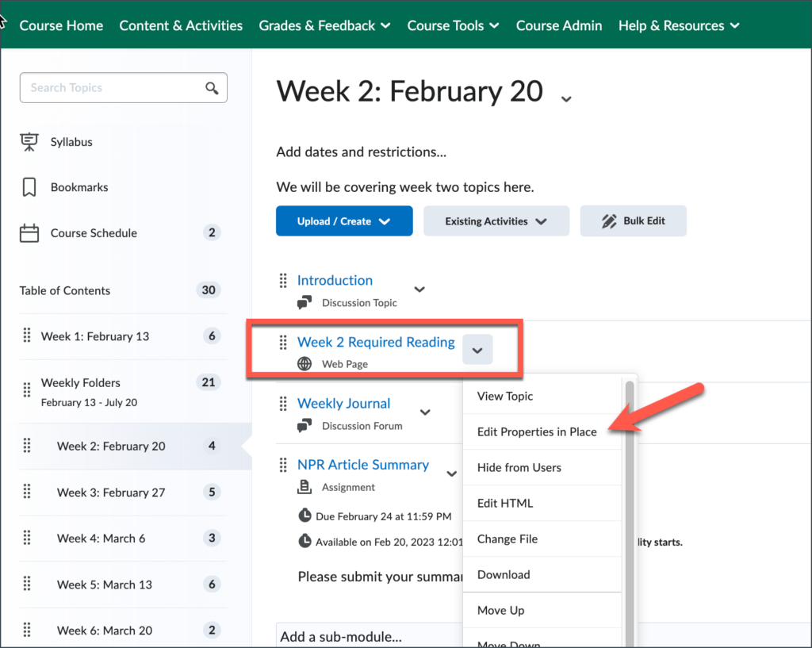
Task: Open the Upload / Create dropdown
Action: coord(344,221)
